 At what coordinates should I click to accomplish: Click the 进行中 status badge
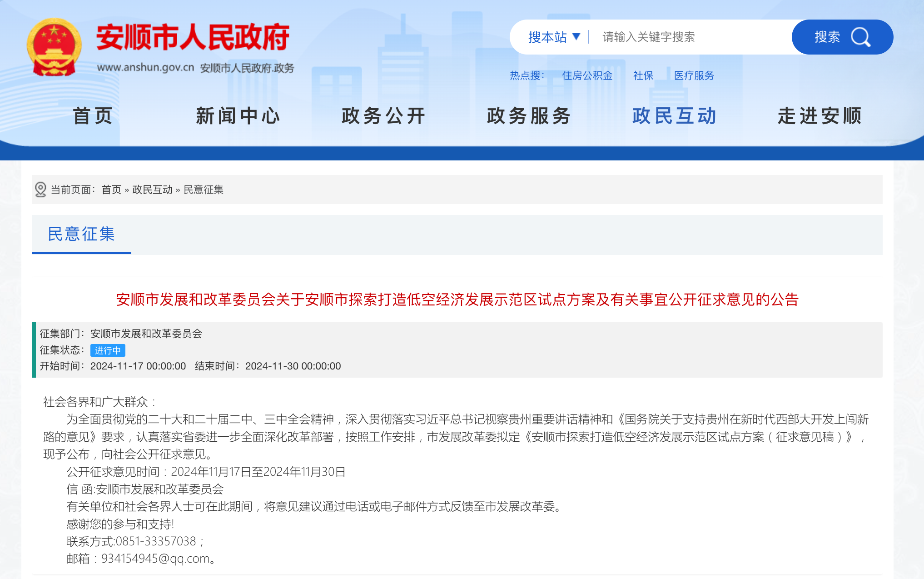tap(108, 350)
